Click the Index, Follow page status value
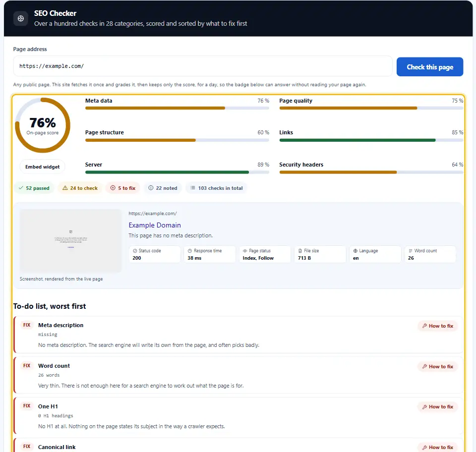The width and height of the screenshot is (476, 452). coord(258,258)
